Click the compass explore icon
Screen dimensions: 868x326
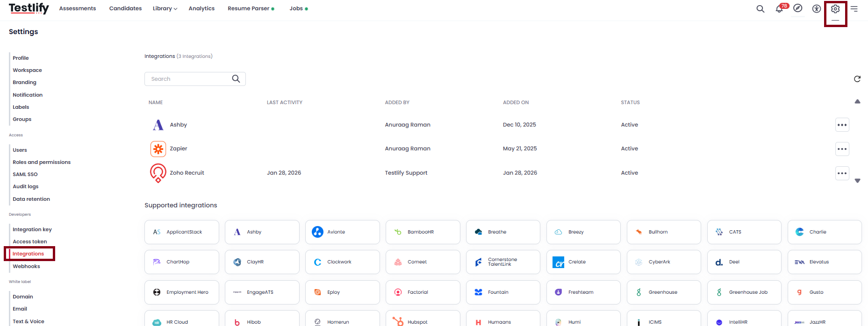(798, 8)
